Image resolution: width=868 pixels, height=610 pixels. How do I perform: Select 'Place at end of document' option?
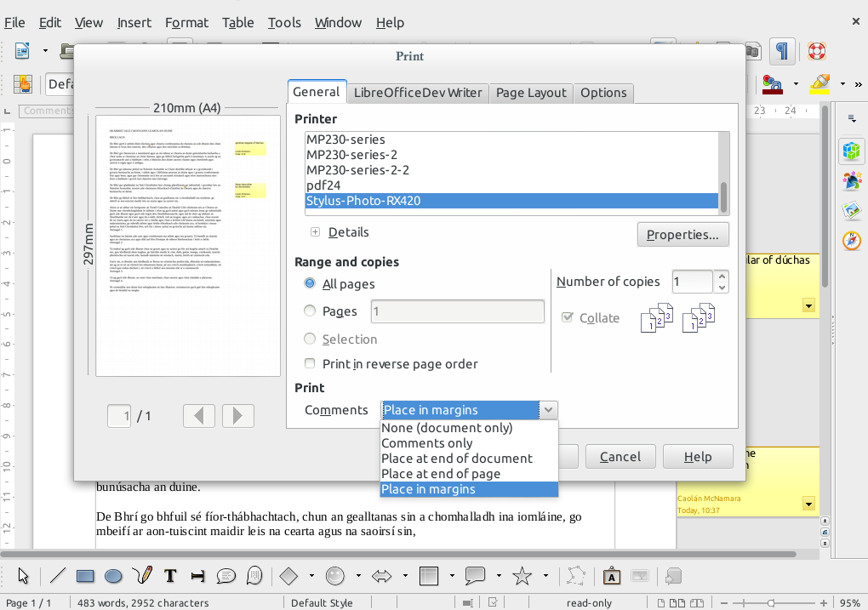pyautogui.click(x=457, y=459)
